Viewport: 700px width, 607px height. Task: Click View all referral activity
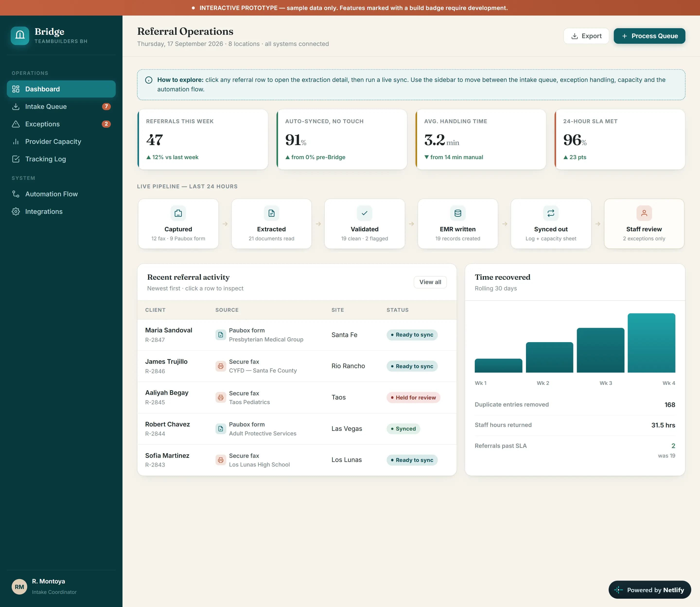click(x=430, y=282)
